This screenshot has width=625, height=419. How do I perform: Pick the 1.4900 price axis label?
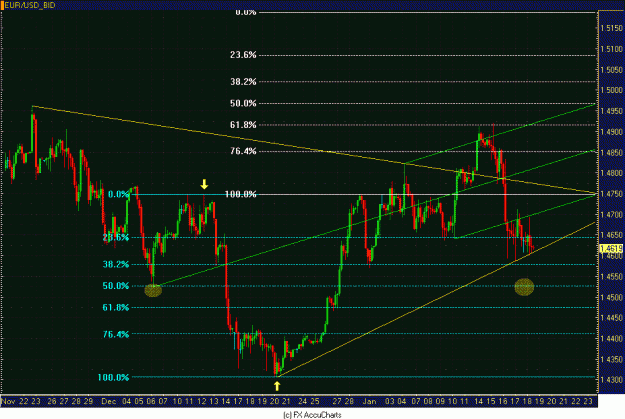[x=611, y=132]
